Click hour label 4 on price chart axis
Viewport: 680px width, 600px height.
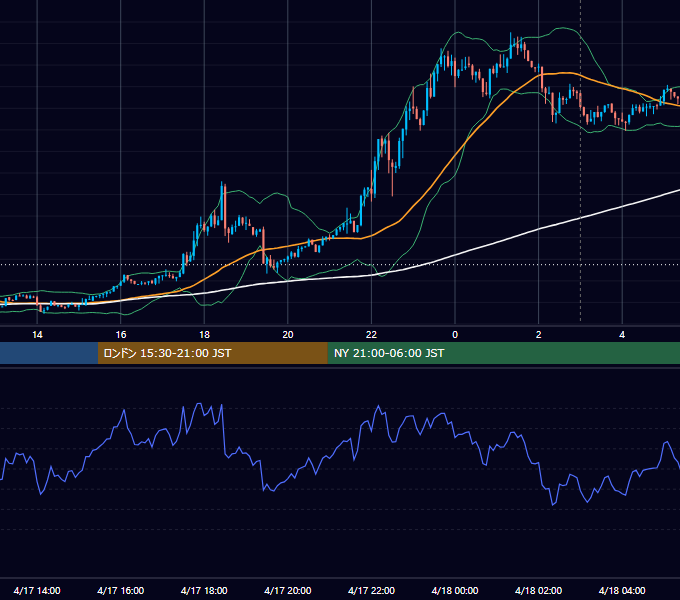point(622,335)
